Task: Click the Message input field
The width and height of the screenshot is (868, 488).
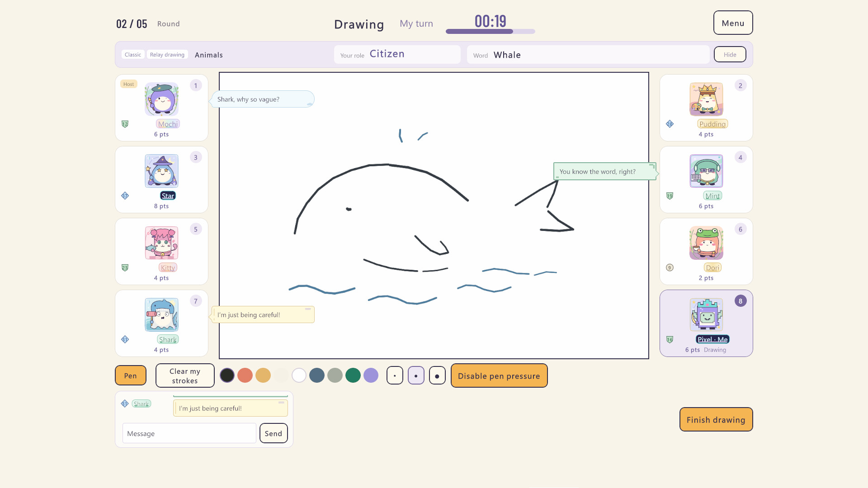Action: click(189, 433)
